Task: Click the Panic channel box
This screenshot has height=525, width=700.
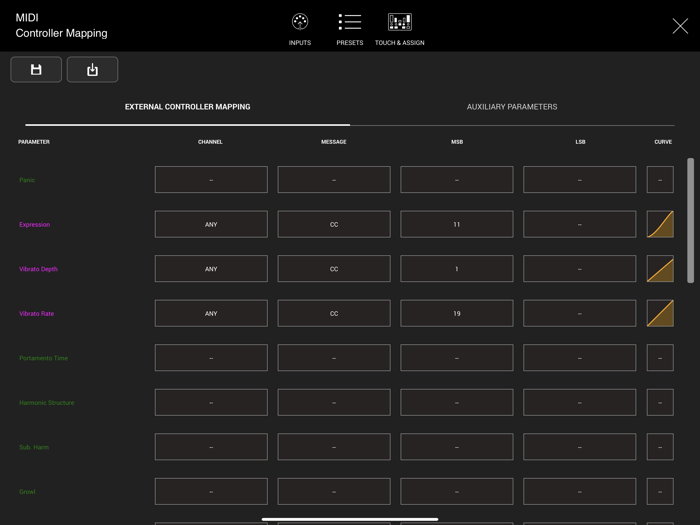Action: coord(211,180)
